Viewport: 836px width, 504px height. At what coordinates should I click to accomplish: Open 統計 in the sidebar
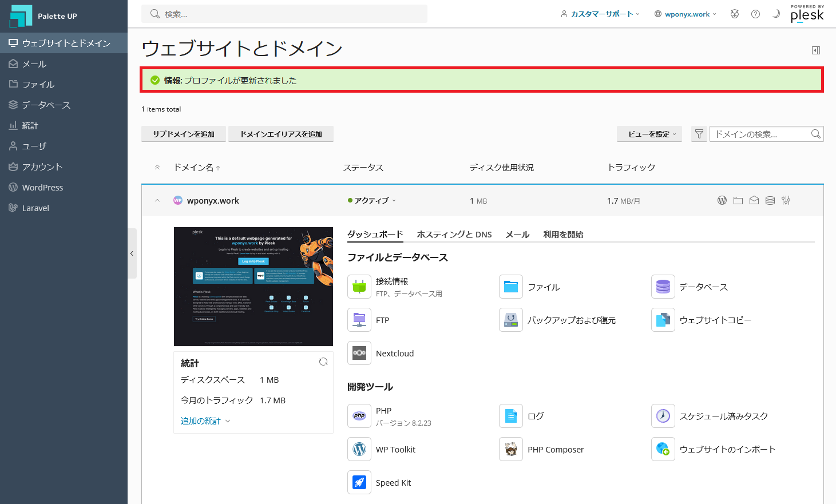64,125
